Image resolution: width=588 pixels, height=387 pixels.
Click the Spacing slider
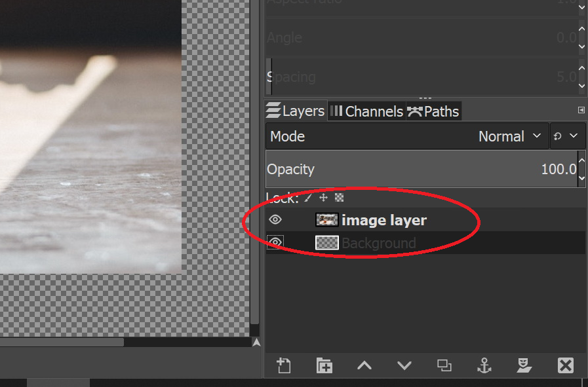pos(422,77)
